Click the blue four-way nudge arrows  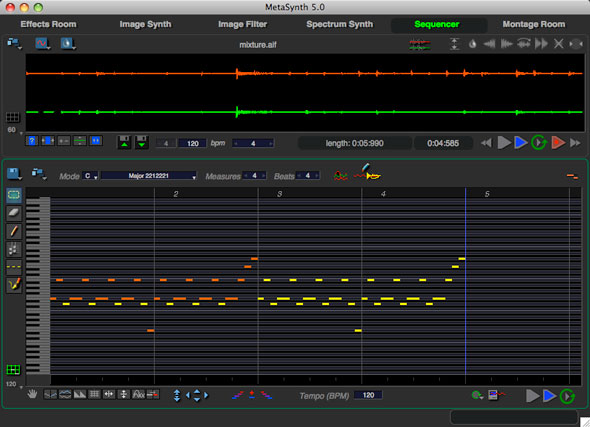197,395
